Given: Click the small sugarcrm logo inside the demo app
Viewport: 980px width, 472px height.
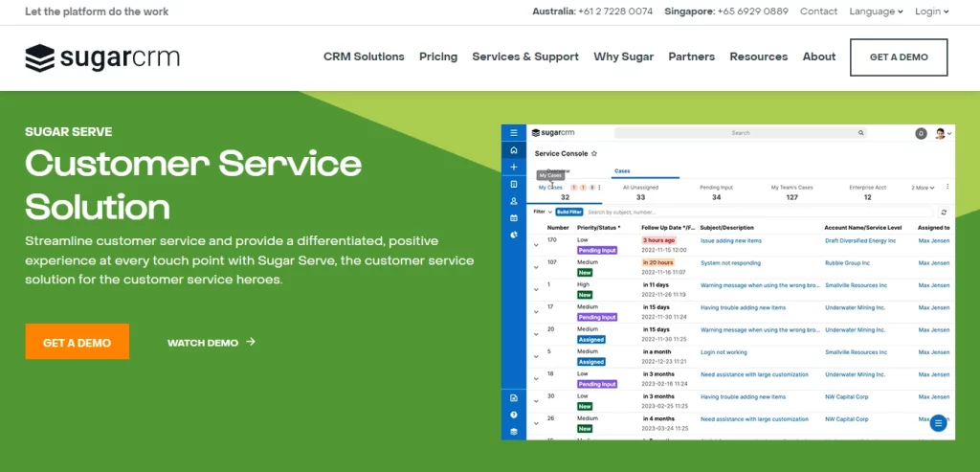Looking at the screenshot, I should pyautogui.click(x=553, y=132).
